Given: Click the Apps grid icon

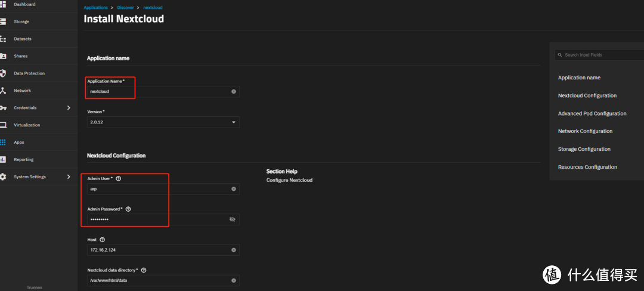Looking at the screenshot, I should click(x=3, y=143).
